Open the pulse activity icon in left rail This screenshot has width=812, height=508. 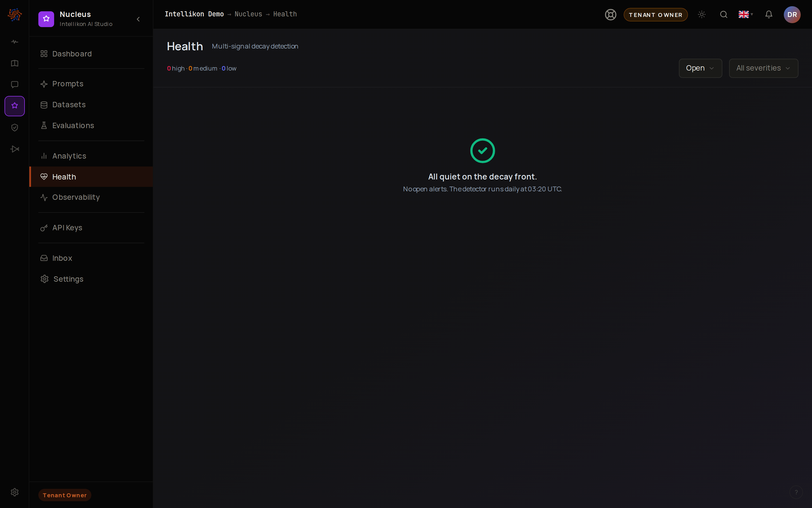(14, 42)
